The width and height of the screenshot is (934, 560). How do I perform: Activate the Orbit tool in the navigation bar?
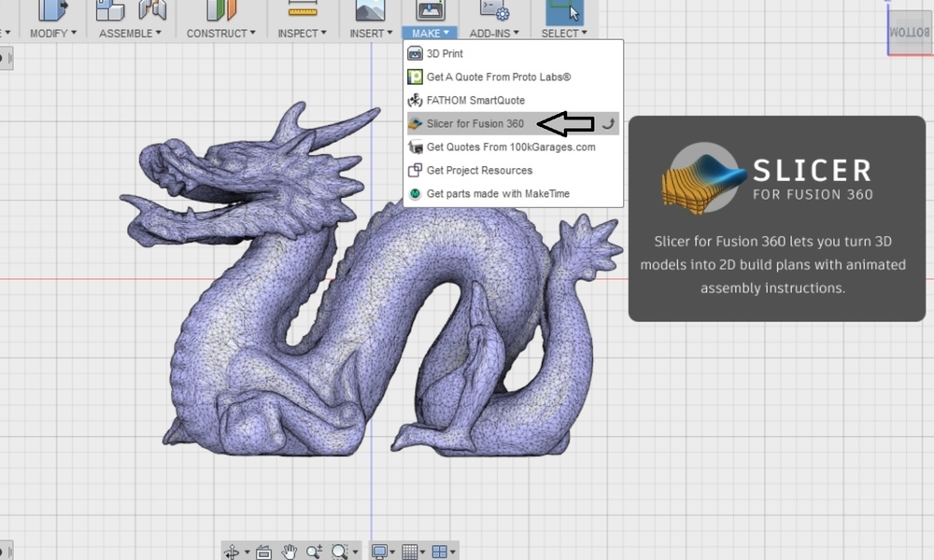click(x=232, y=552)
